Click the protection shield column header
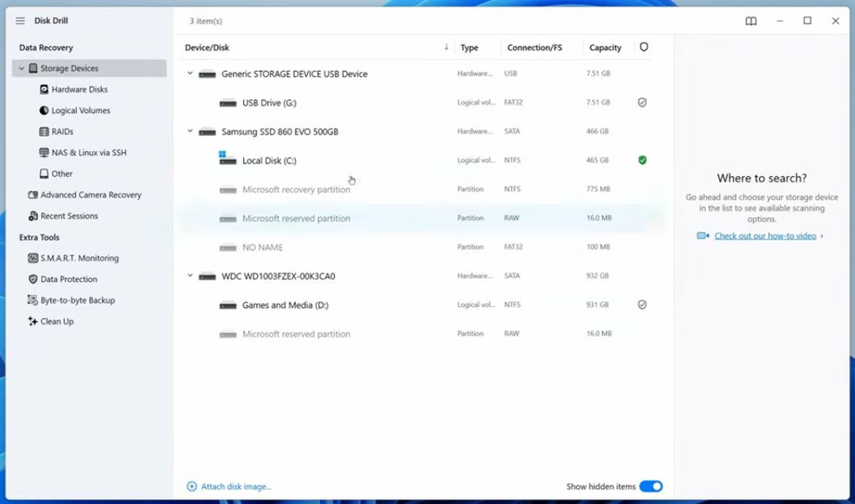Viewport: 855px width, 504px height. tap(644, 47)
